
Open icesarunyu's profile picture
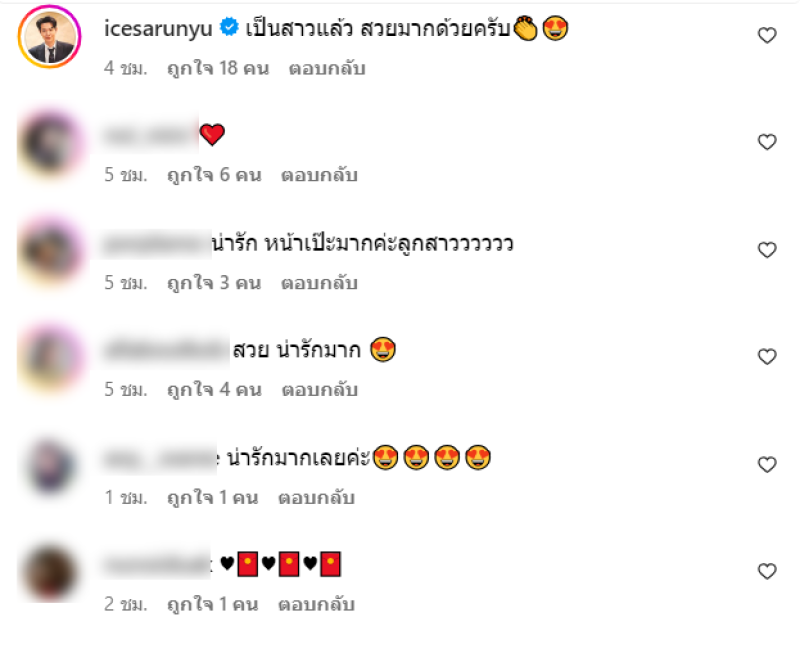[49, 37]
